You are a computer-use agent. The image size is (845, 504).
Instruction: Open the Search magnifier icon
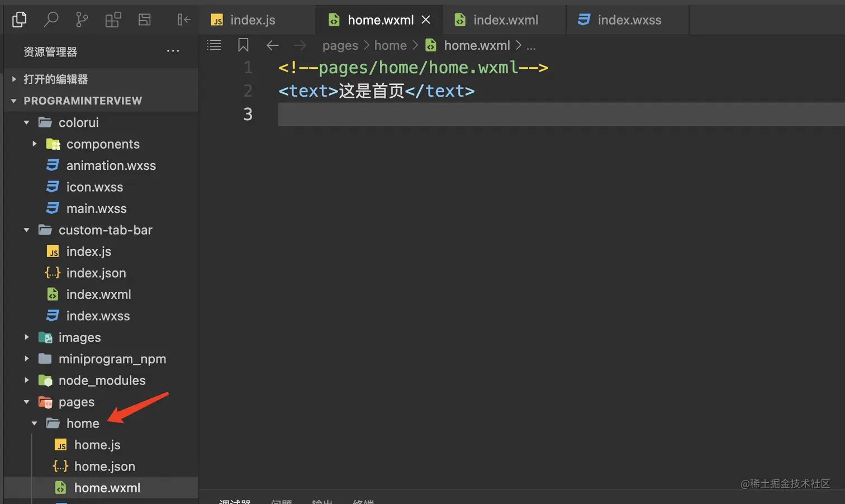pyautogui.click(x=51, y=20)
